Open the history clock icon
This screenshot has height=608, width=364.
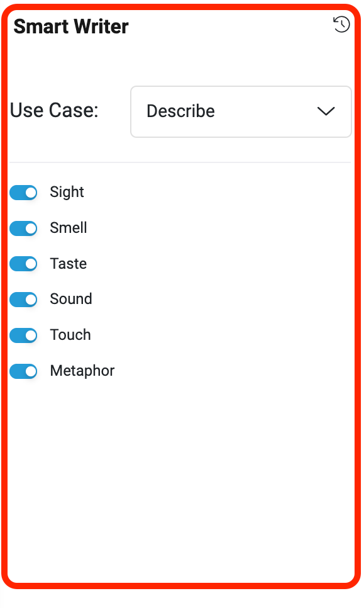coord(341,25)
